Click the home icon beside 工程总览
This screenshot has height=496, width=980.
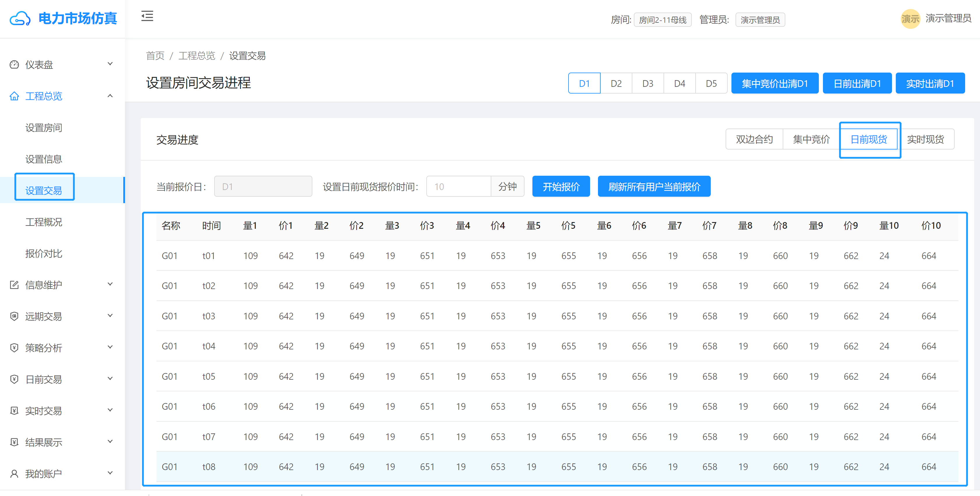[x=14, y=96]
